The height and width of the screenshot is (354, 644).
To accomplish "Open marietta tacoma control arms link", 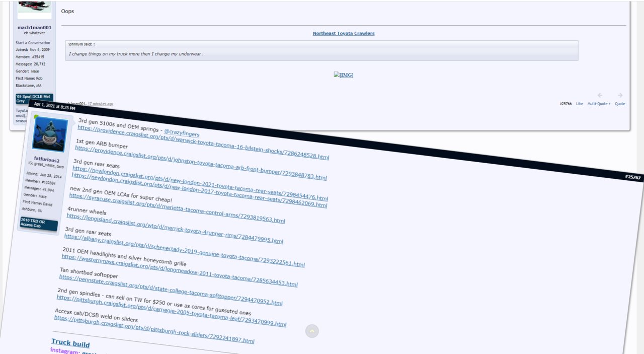I will click(177, 208).
